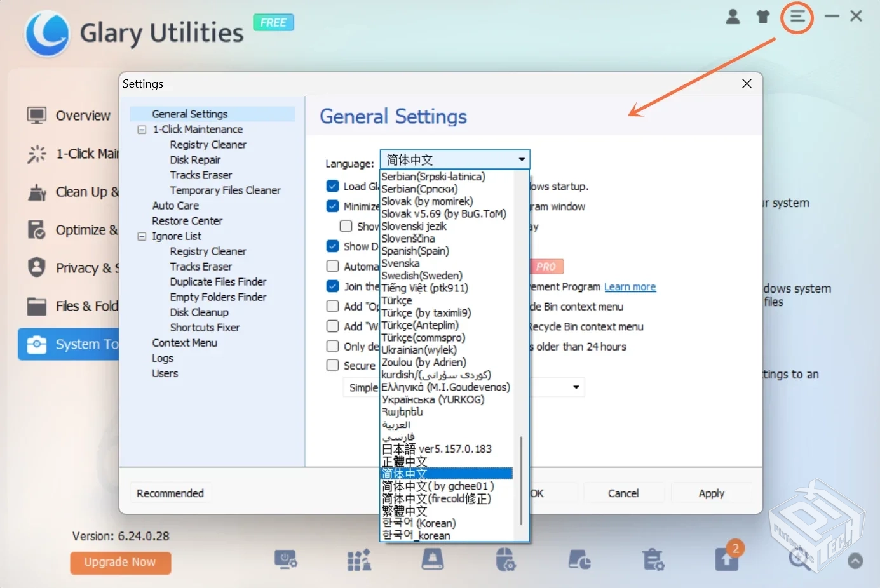Open software updates icon showing badge 2
The height and width of the screenshot is (588, 880).
tap(728, 560)
